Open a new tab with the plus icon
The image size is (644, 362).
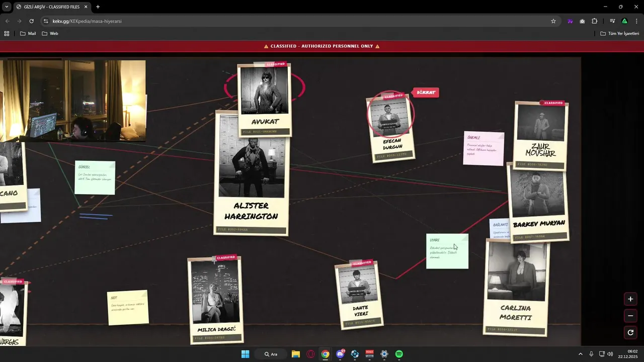pyautogui.click(x=98, y=7)
